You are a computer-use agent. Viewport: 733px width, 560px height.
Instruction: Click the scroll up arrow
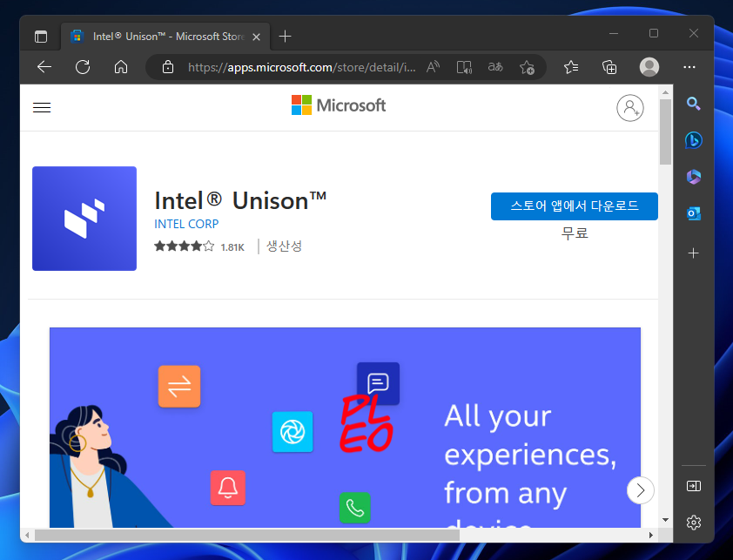[x=665, y=92]
